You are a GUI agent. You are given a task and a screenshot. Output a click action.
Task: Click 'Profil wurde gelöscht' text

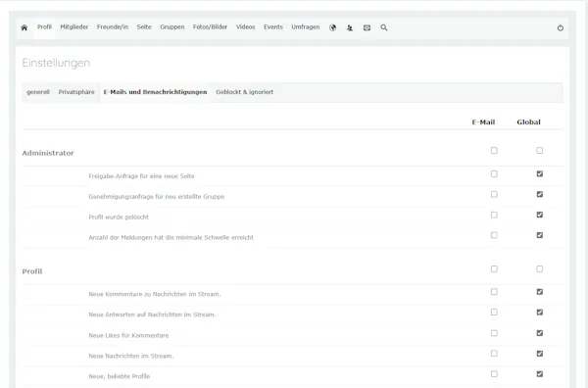119,218
